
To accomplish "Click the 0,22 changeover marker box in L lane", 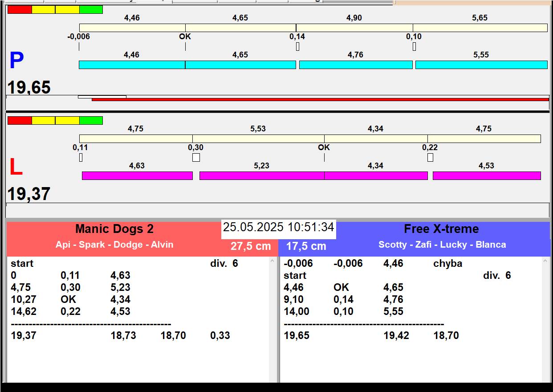I will tap(430, 157).
